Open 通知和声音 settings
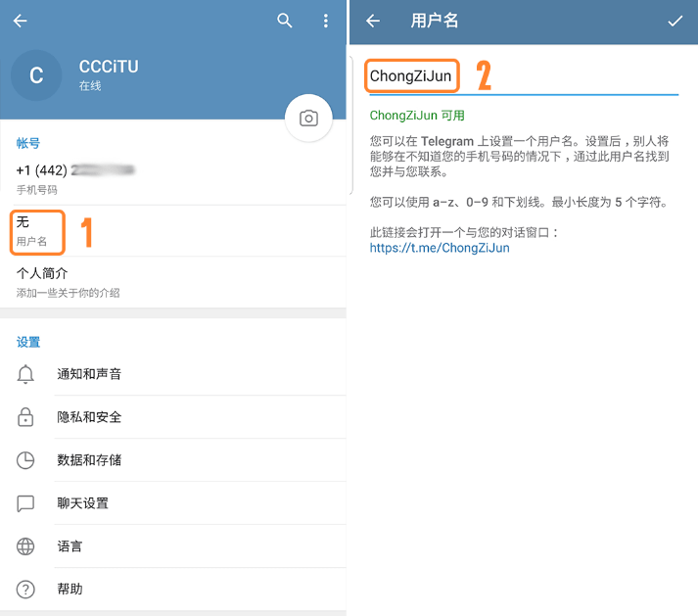Image resolution: width=698 pixels, height=616 pixels. click(x=173, y=374)
